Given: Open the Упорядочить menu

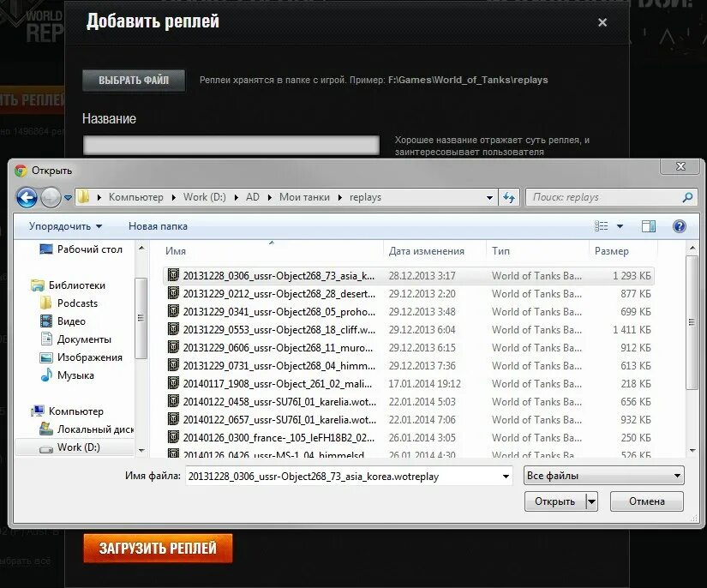Looking at the screenshot, I should (x=65, y=226).
